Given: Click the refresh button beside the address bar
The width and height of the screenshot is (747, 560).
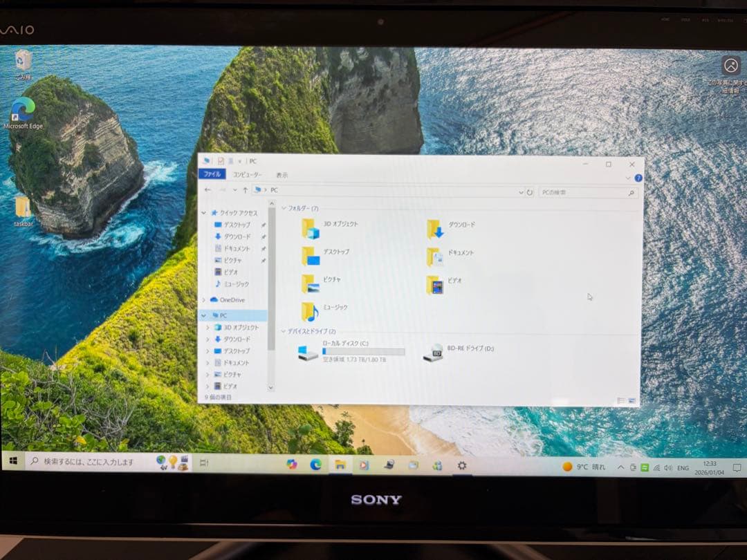Looking at the screenshot, I should point(531,192).
